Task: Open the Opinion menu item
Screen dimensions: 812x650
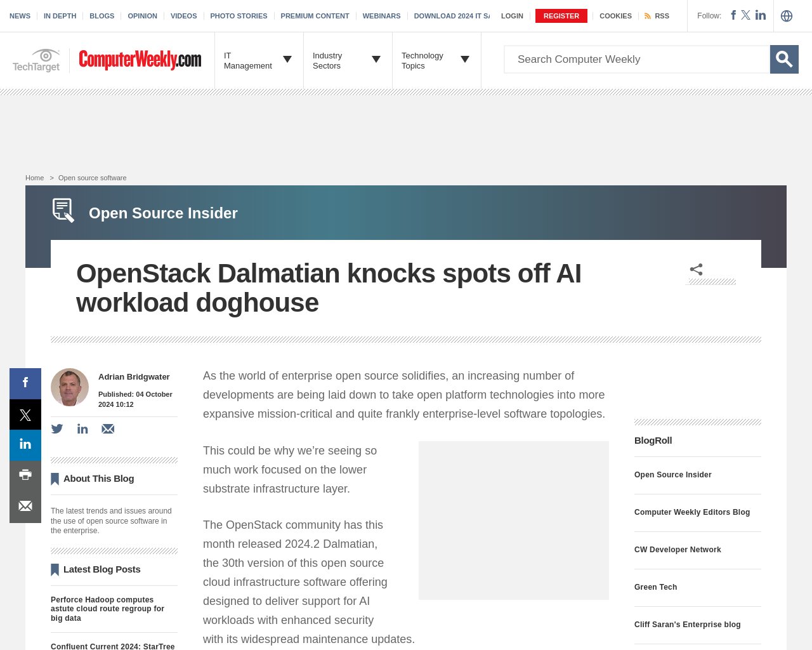Action: tap(142, 16)
